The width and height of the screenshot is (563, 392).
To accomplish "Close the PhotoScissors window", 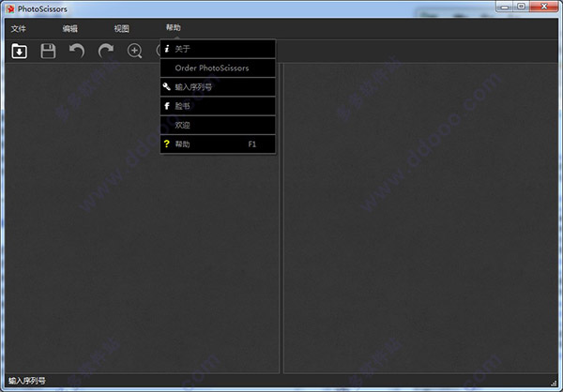I will (544, 7).
